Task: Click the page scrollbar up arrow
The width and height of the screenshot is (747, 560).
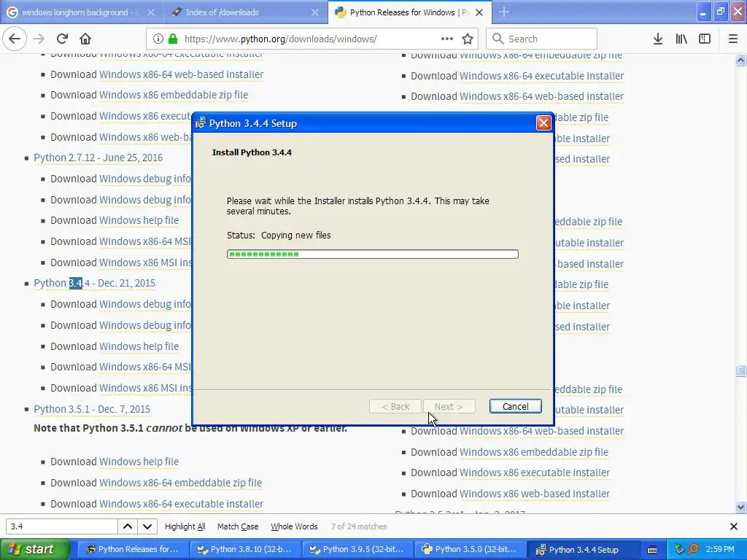Action: (x=740, y=60)
